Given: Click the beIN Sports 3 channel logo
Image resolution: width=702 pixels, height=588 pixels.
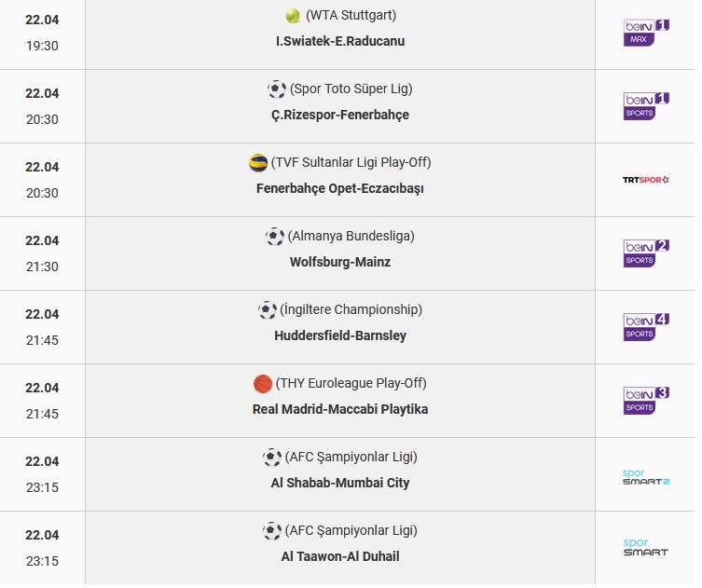Looking at the screenshot, I should pos(646,401).
